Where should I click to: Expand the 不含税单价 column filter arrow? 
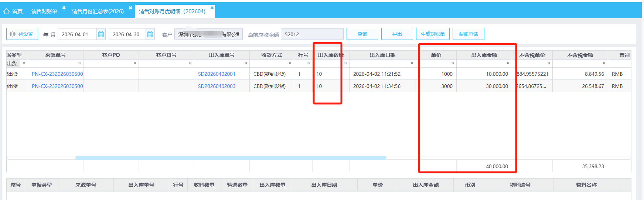coord(549,64)
